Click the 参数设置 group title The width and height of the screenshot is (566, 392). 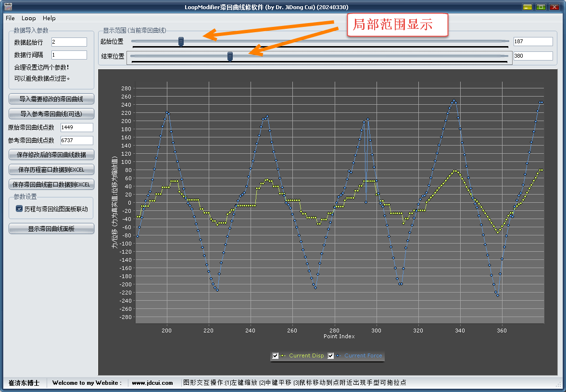pos(25,196)
